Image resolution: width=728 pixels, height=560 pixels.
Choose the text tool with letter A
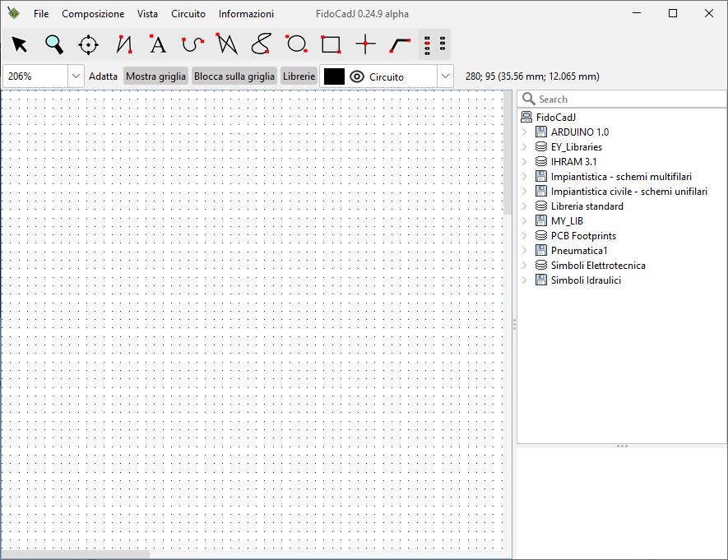[158, 44]
